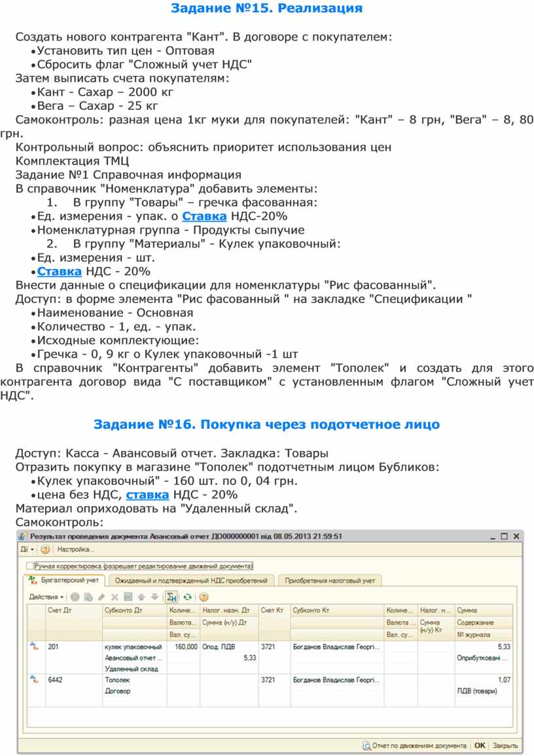Click the Счет Дт column header

(x=74, y=611)
